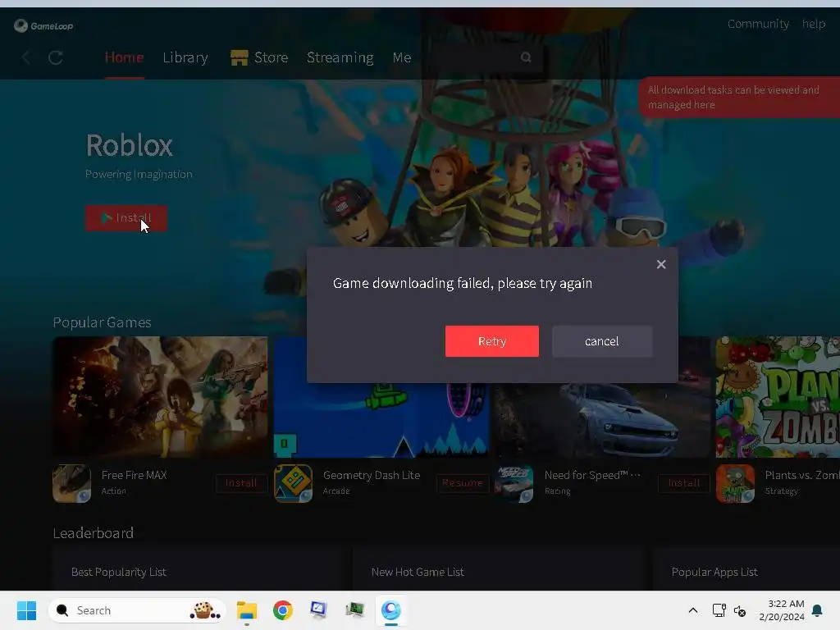Image resolution: width=840 pixels, height=630 pixels.
Task: Go back using the back arrow
Action: tap(25, 57)
